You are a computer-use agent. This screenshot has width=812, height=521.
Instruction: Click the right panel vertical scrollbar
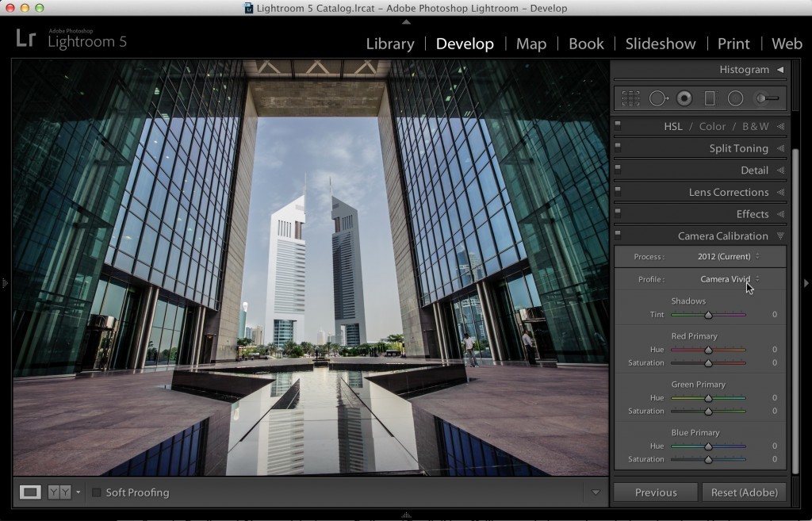point(796,311)
